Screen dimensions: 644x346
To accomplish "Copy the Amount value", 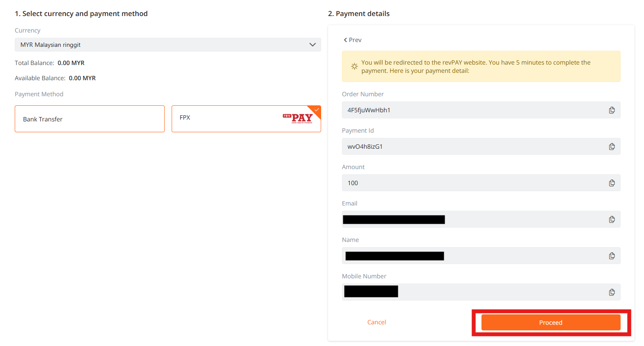I will click(x=611, y=183).
